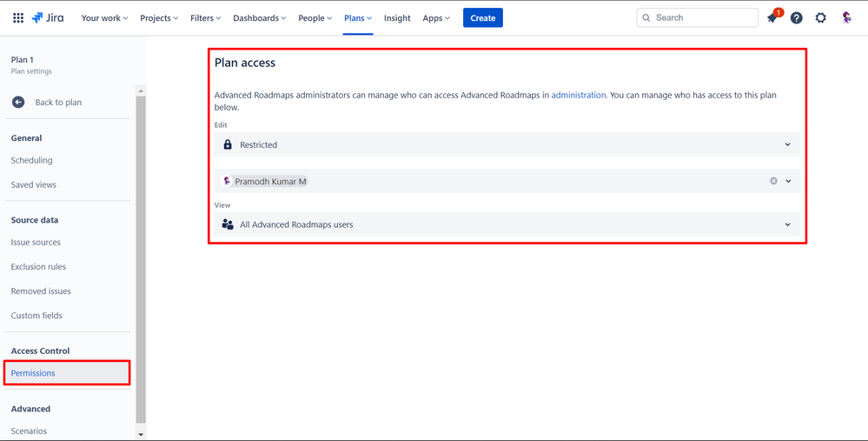
Task: Open Custom fields settings
Action: pyautogui.click(x=36, y=315)
